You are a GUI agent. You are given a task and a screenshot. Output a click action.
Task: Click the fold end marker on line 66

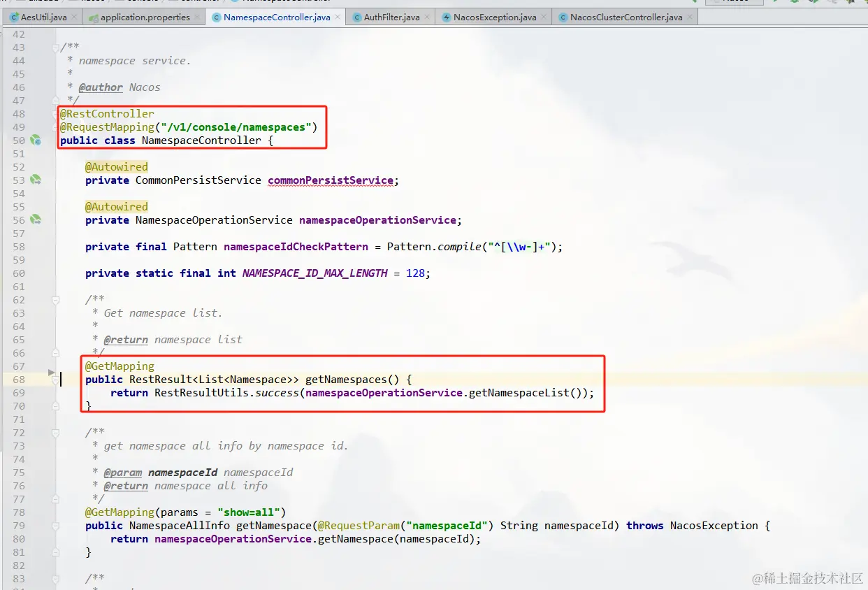(x=55, y=353)
